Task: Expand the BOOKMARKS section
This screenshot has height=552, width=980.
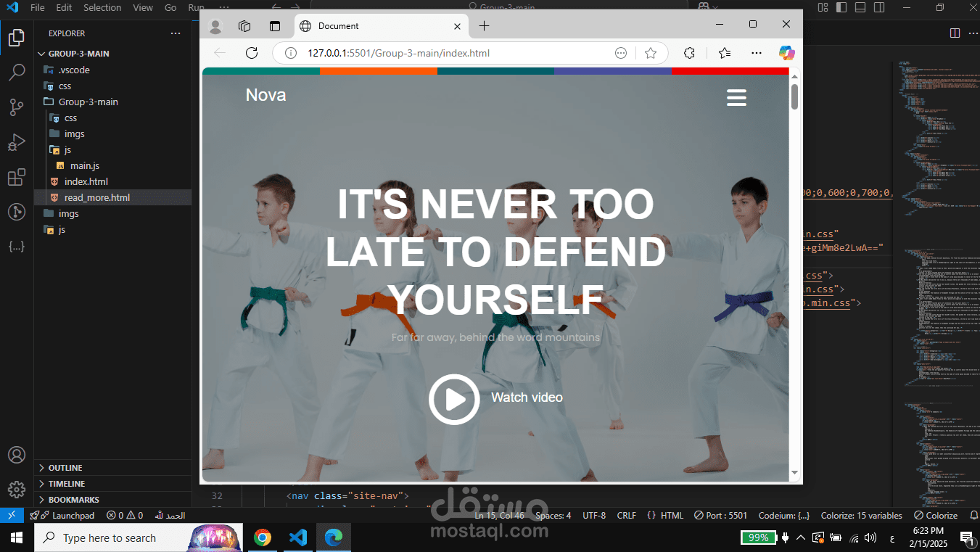Action: [x=113, y=500]
